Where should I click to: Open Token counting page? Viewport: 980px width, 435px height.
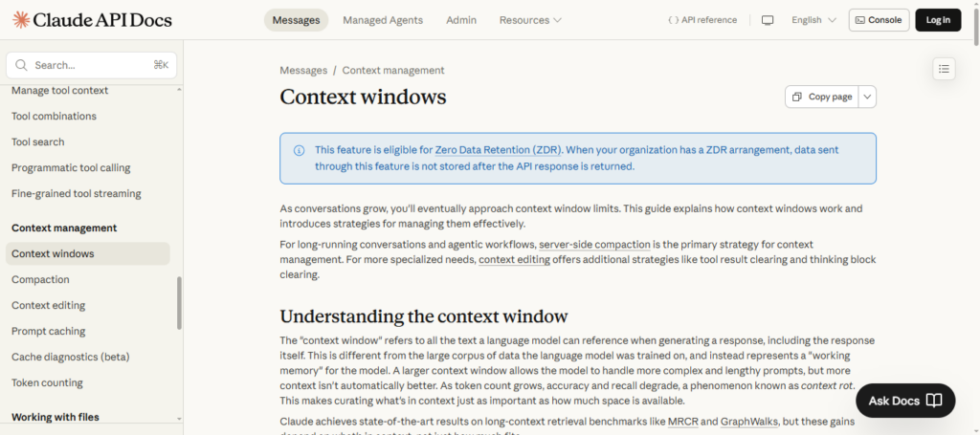47,382
